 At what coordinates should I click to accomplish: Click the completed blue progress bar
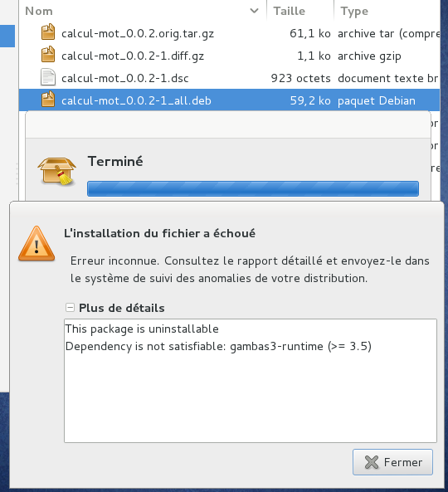pos(253,188)
